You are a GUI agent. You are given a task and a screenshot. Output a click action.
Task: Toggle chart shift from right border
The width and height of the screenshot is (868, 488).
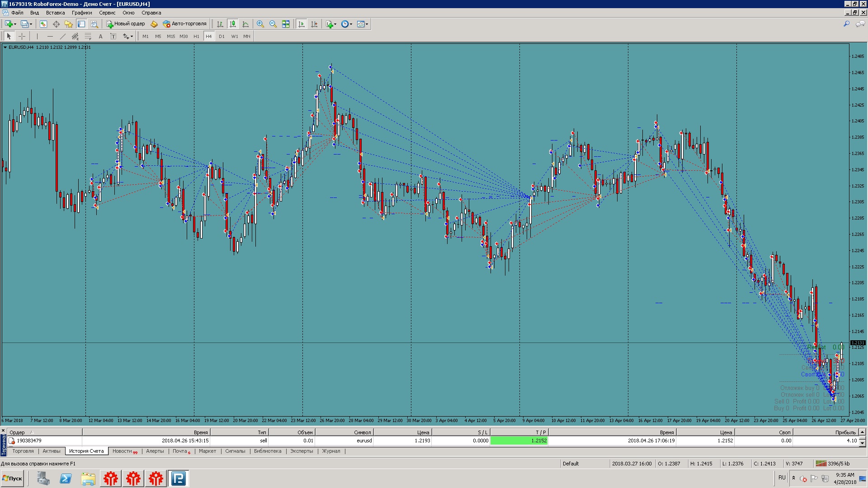pos(314,24)
